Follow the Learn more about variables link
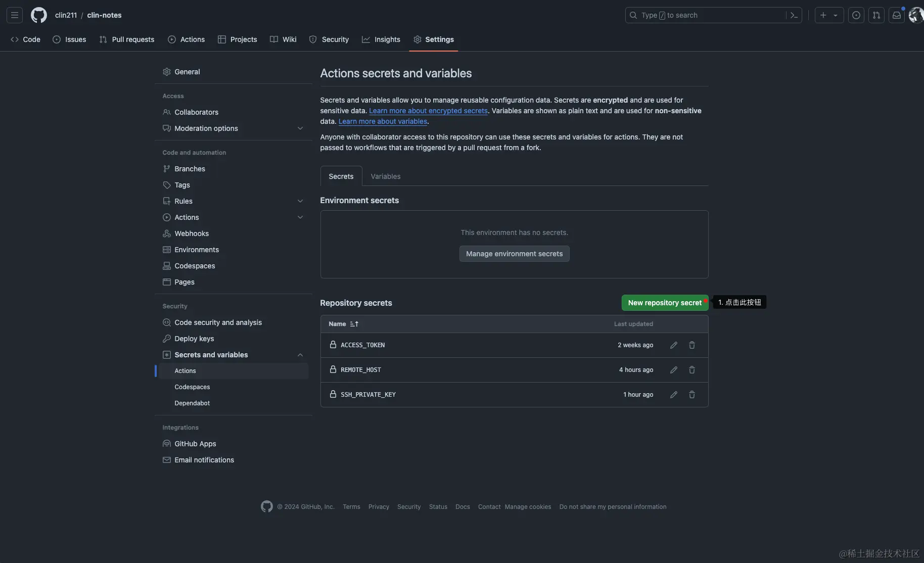This screenshot has height=563, width=924. (383, 121)
